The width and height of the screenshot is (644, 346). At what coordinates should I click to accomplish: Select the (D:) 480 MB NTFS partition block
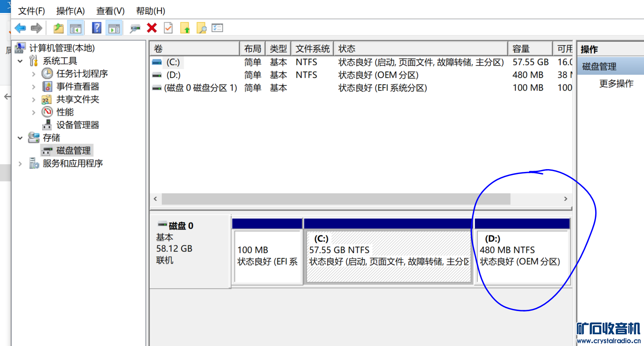click(522, 252)
